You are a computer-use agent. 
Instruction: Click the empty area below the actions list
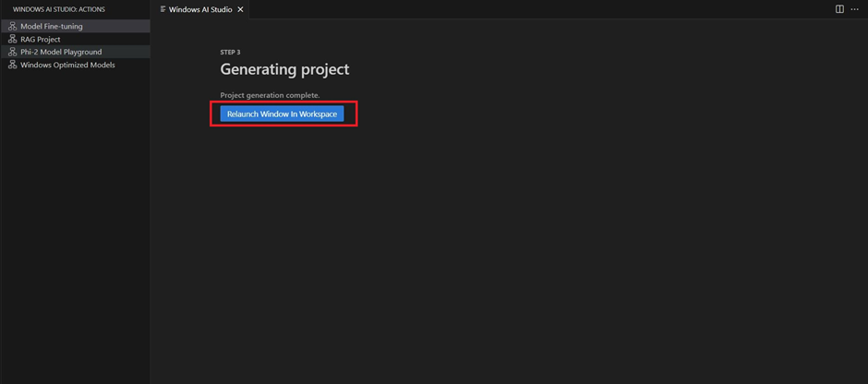74,231
